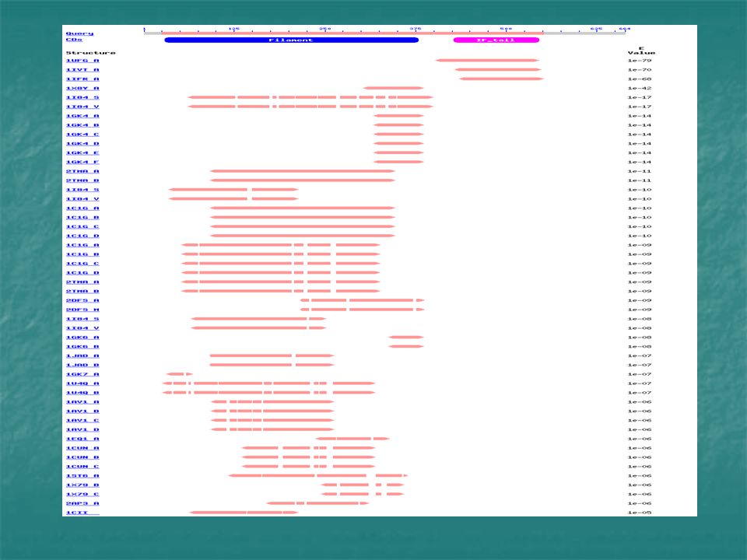
Task: Click the E value 1e-68
Action: (x=640, y=79)
